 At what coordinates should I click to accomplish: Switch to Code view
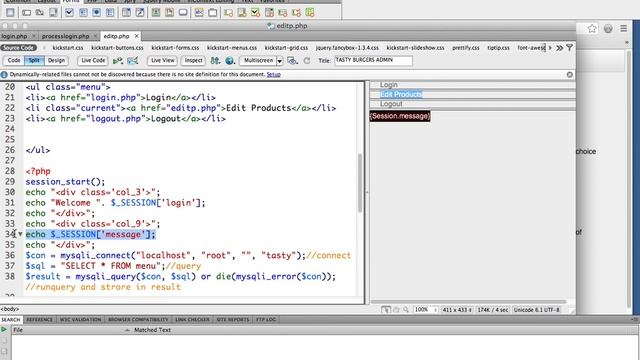(x=14, y=60)
